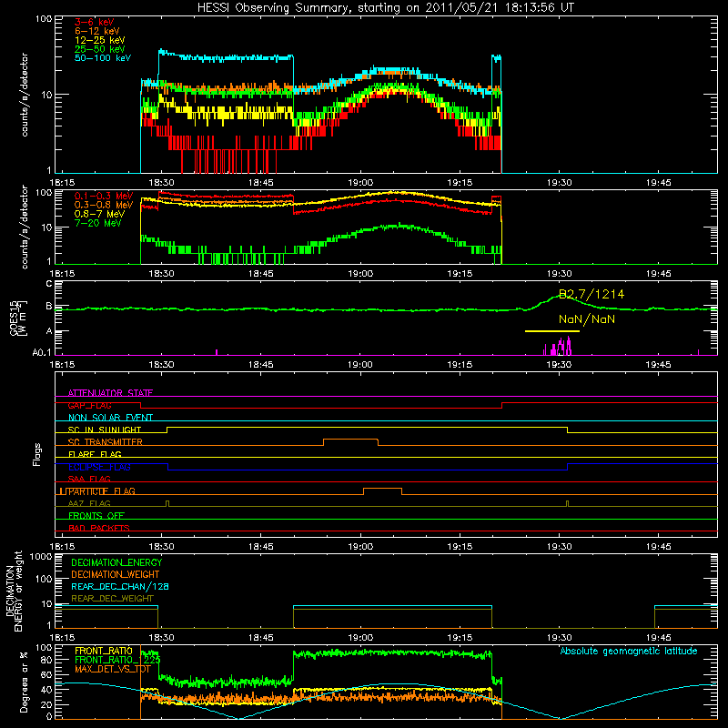Screen dimensions: 728x728
Task: Click the REAR_DEC_WEIGHT legend entry
Action: click(x=112, y=599)
